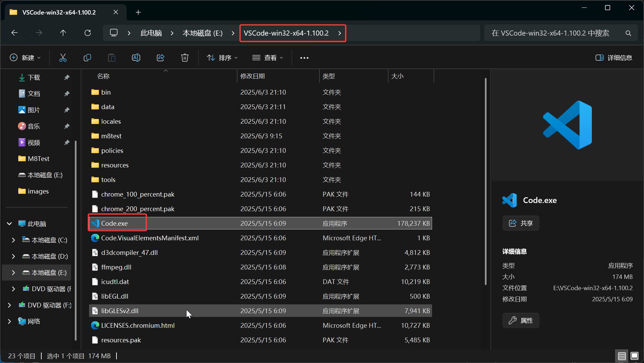The height and width of the screenshot is (363, 644).
Task: Click the 属性 properties button
Action: pyautogui.click(x=521, y=320)
